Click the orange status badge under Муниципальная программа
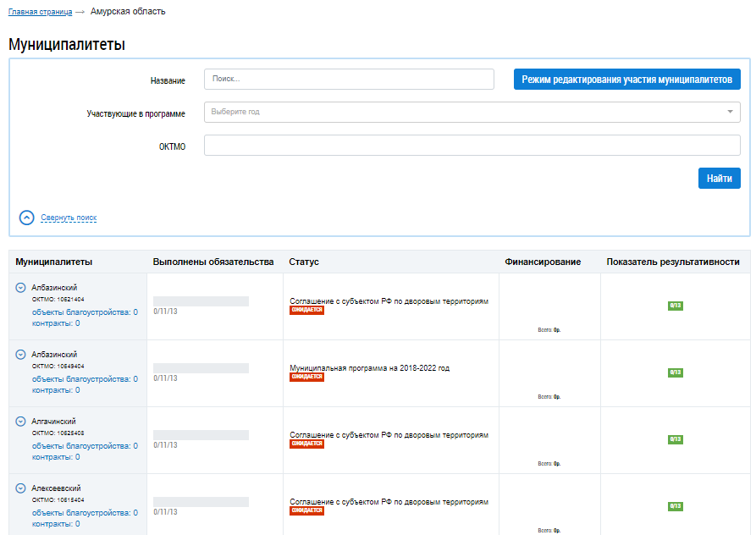756x535 pixels. click(306, 377)
